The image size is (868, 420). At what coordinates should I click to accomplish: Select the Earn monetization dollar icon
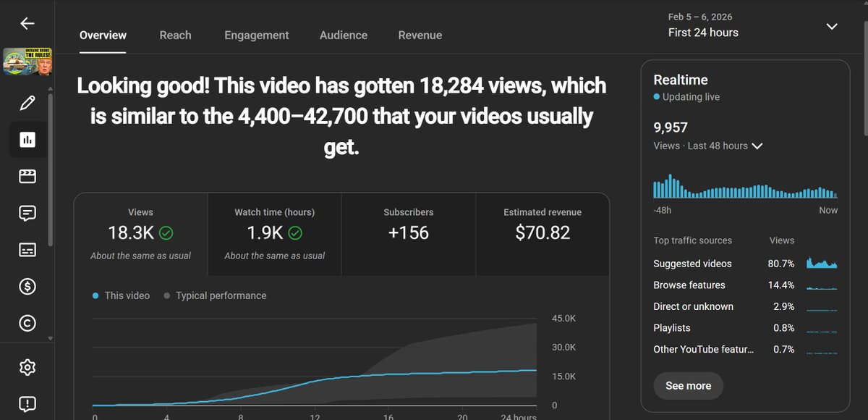click(x=27, y=286)
